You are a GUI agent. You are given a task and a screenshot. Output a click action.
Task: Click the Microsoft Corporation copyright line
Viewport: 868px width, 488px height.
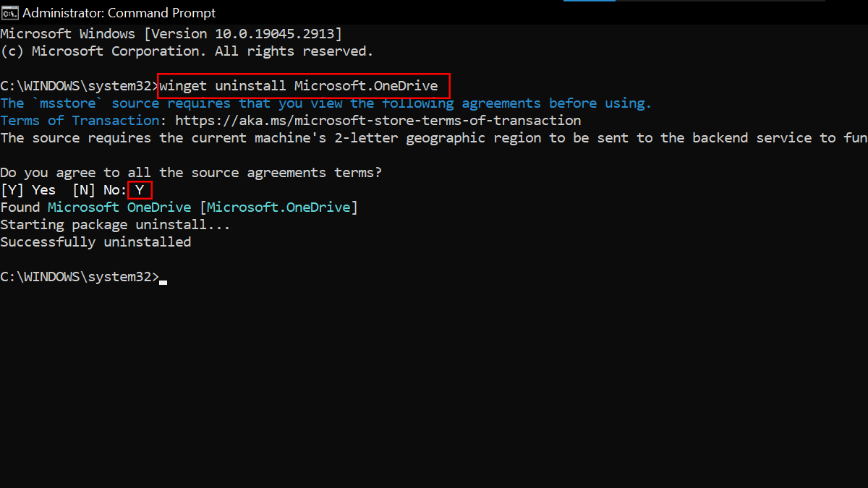pos(187,51)
